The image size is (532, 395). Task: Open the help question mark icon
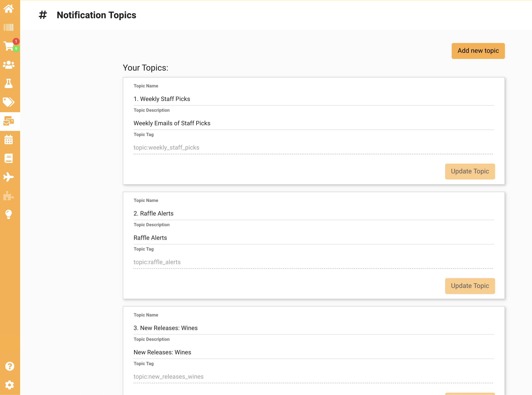pos(10,366)
